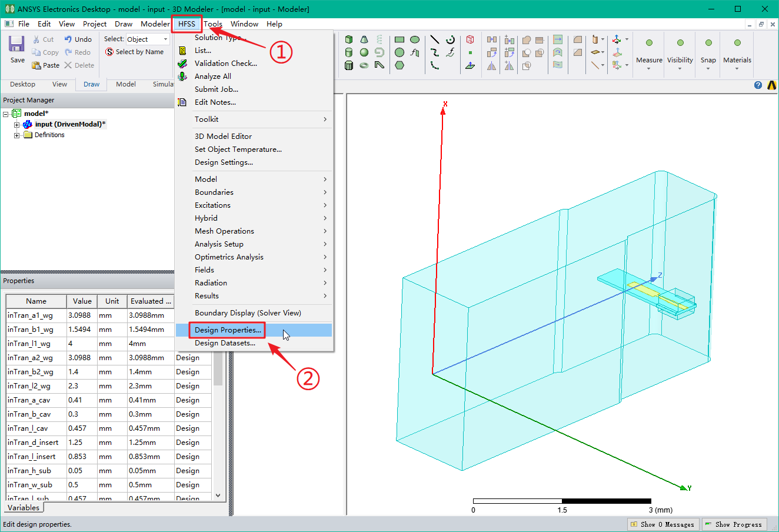Choose Analyze All in the menu
The height and width of the screenshot is (532, 779).
(254, 76)
